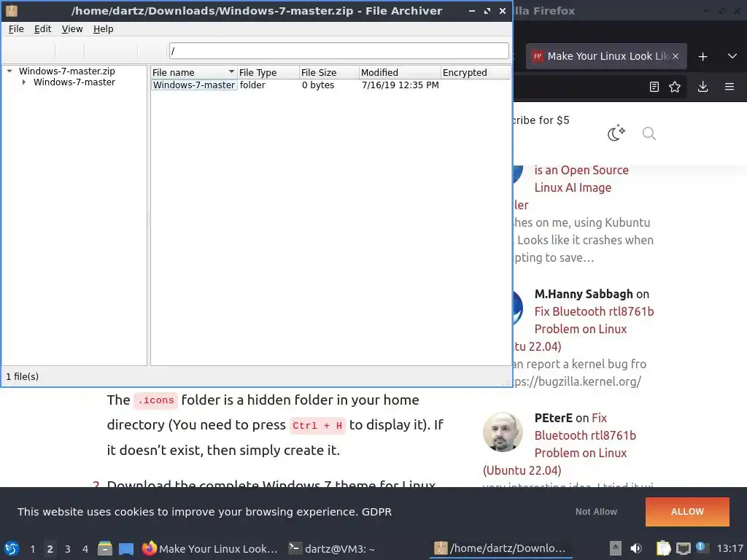Open the removable media eject tray icon

pyautogui.click(x=616, y=548)
